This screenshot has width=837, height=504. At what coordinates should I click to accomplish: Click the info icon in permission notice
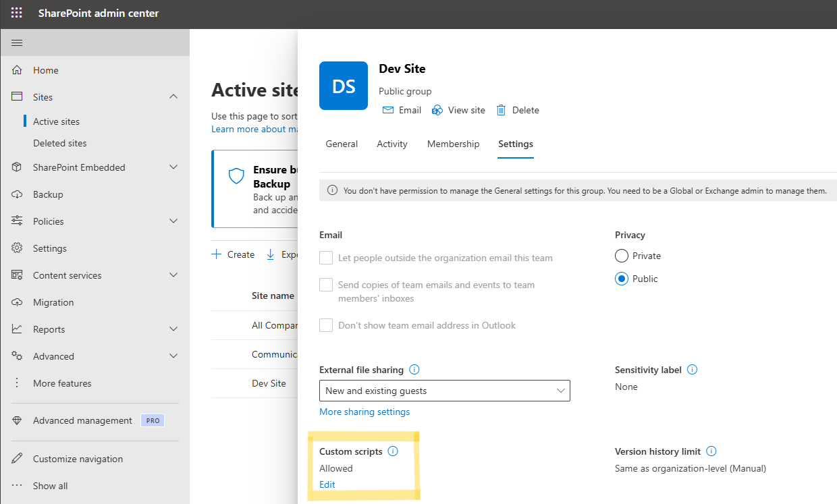332,191
